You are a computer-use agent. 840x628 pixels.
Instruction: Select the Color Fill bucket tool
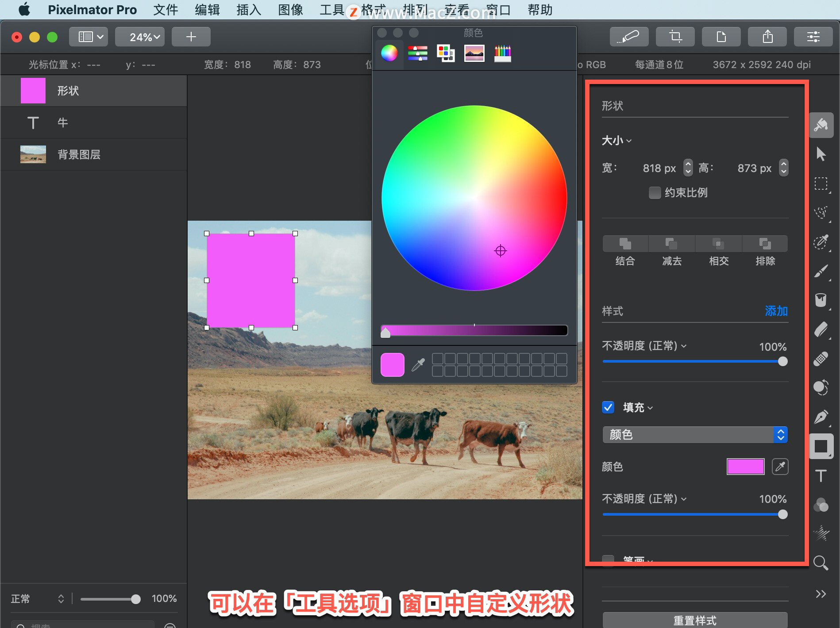[821, 300]
